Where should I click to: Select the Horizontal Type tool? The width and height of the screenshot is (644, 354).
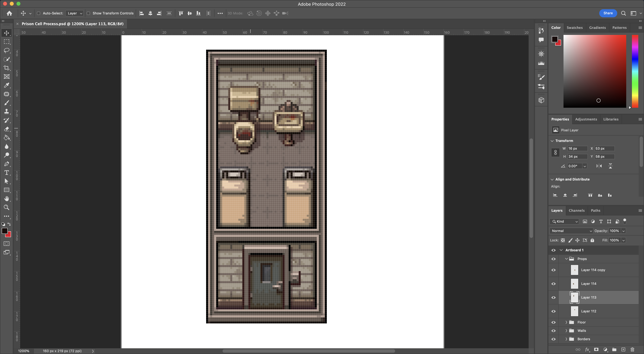click(7, 173)
